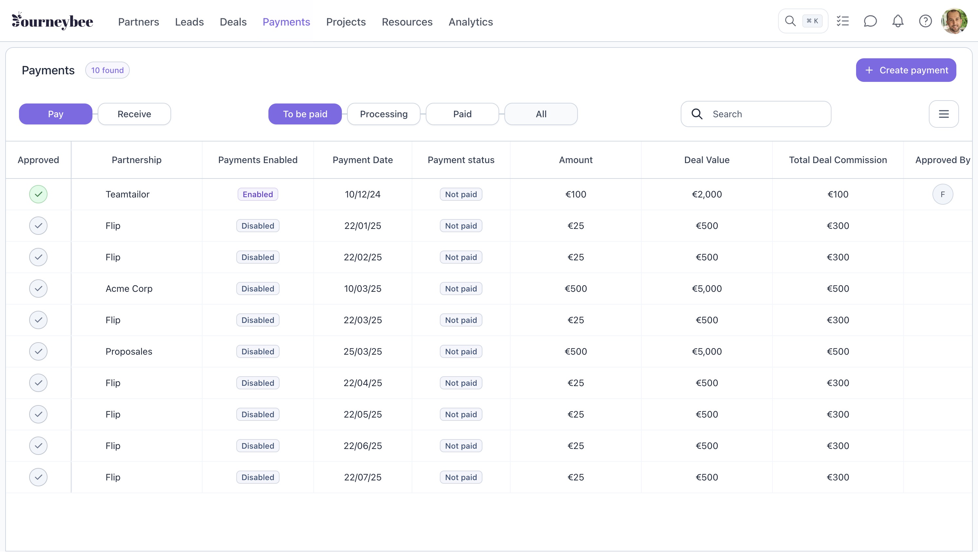Open the Acme Corp partnership row
The width and height of the screenshot is (978, 560).
(x=129, y=289)
